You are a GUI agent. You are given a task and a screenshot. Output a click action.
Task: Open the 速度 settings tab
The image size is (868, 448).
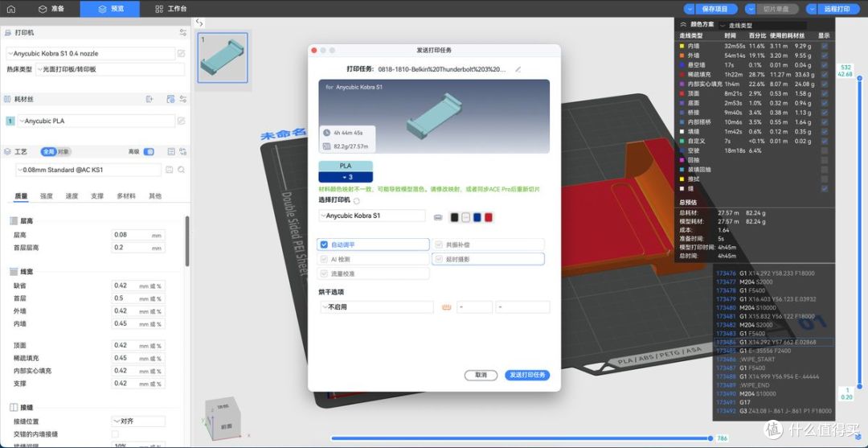click(x=72, y=196)
